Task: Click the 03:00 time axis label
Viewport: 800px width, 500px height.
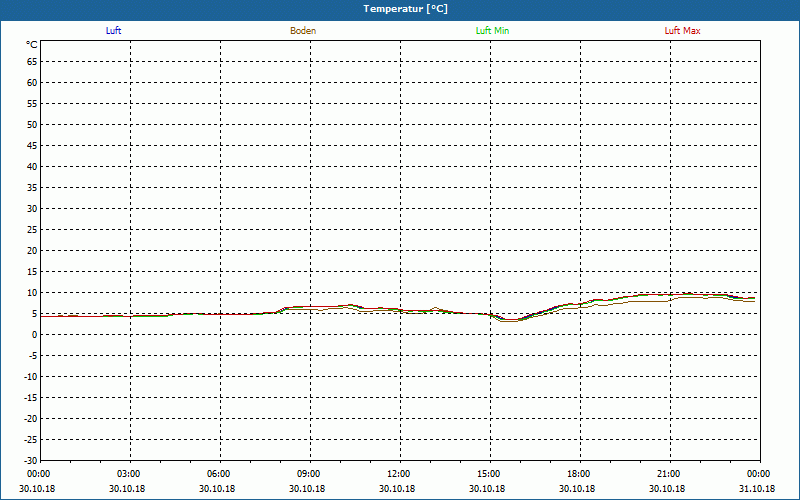Action: point(129,474)
